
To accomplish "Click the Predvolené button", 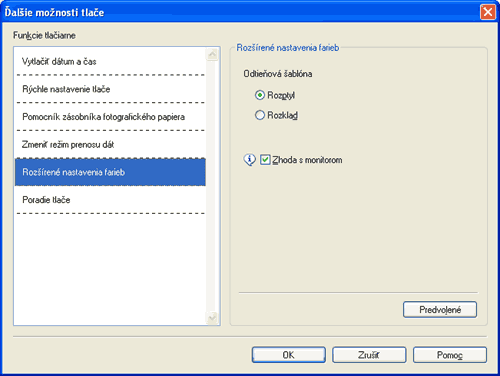I will (x=440, y=310).
